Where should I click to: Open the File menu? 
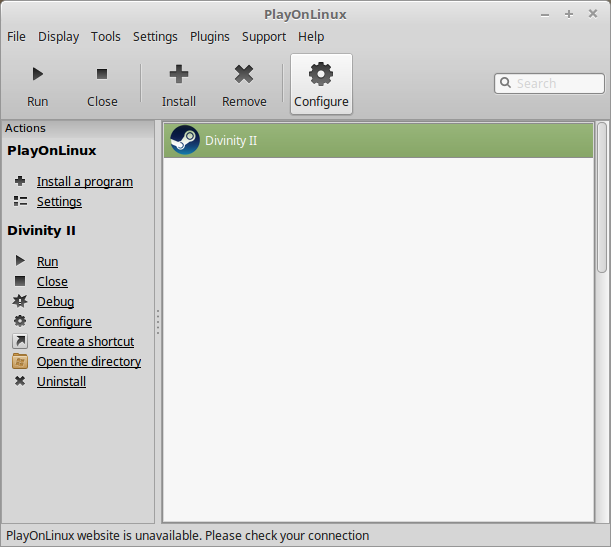point(16,37)
